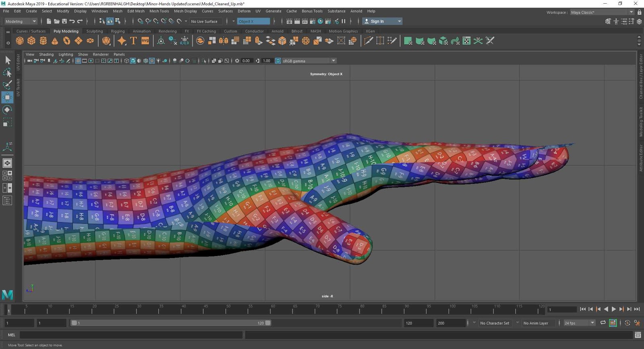Click the polygon cone shelf icon
Image resolution: width=644 pixels, height=349 pixels.
[55, 41]
